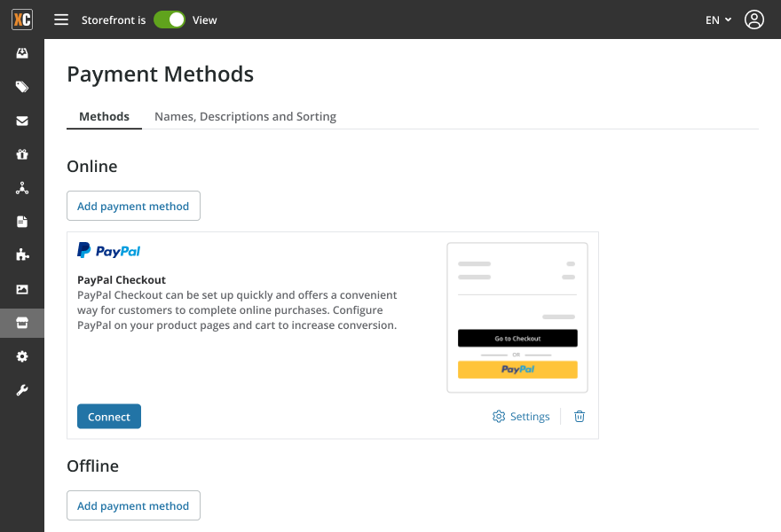Image resolution: width=781 pixels, height=532 pixels.
Task: Open the catalog tag icon in sidebar
Action: pyautogui.click(x=22, y=87)
